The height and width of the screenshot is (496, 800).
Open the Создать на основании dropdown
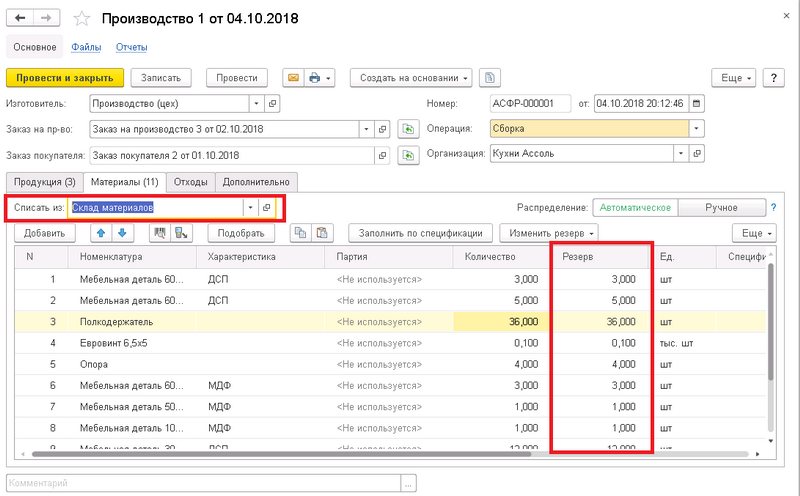[410, 78]
